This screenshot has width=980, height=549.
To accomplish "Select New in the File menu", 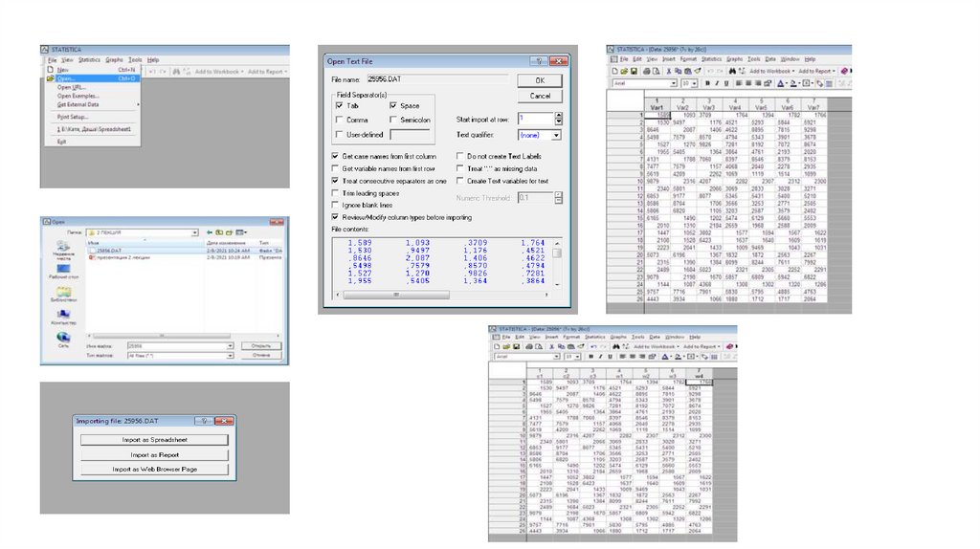I will [x=93, y=70].
